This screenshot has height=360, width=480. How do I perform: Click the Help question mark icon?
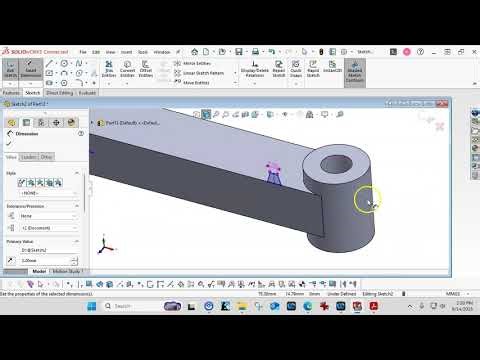point(420,52)
